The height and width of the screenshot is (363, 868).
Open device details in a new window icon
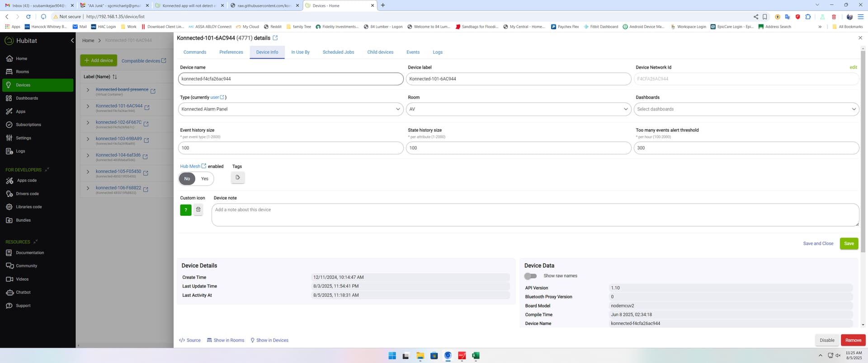pos(275,38)
